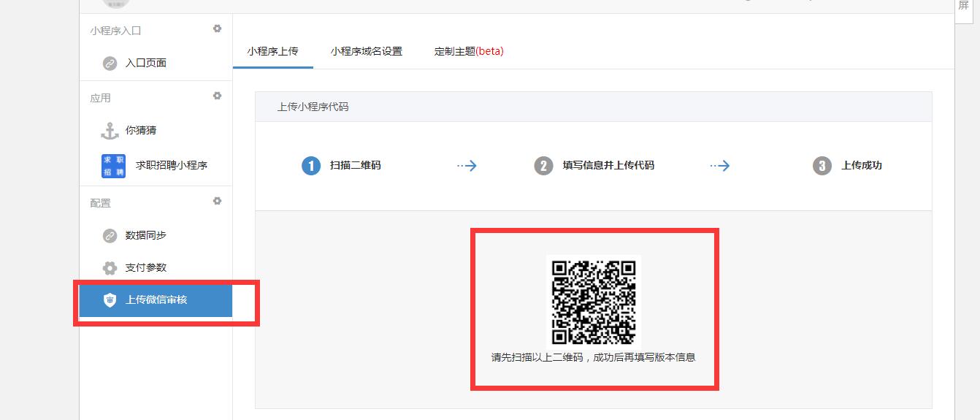Click the 配置 section header
Viewport: 980px width, 420px height.
pos(101,203)
